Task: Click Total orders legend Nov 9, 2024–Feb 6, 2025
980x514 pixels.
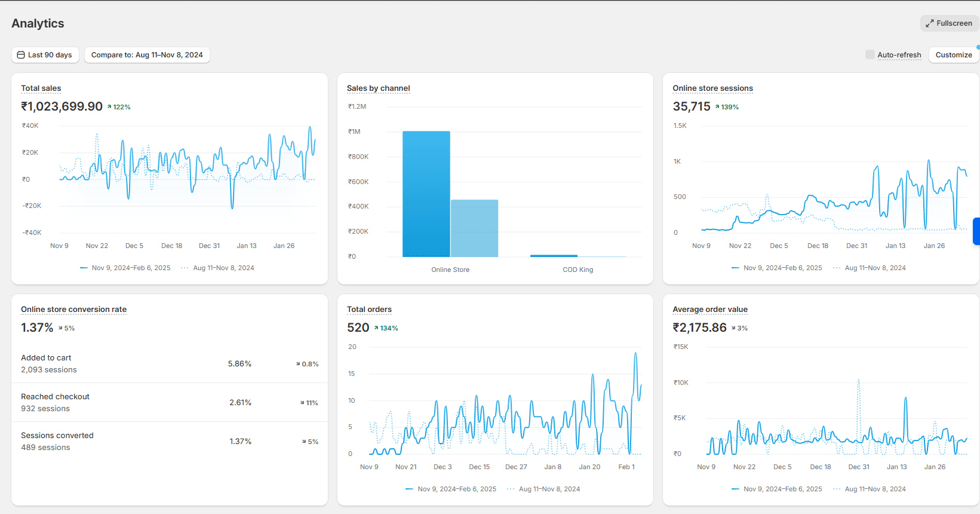Action: [451, 489]
